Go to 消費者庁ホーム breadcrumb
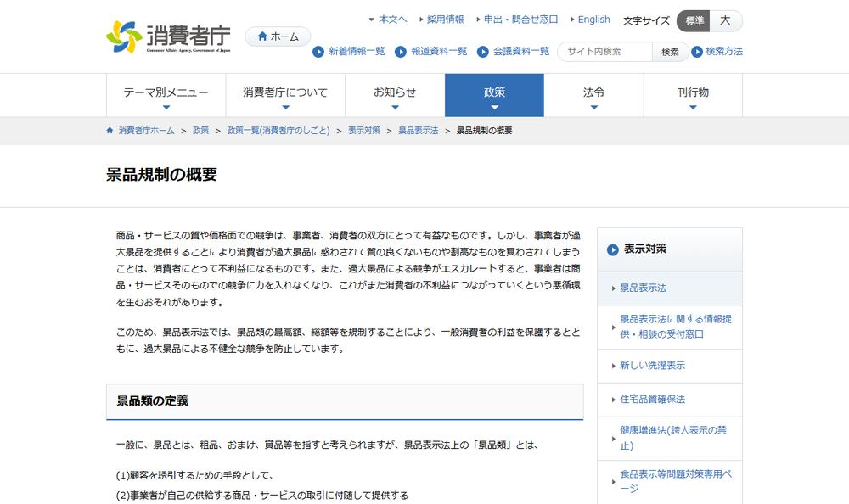This screenshot has height=504, width=849. pos(146,131)
